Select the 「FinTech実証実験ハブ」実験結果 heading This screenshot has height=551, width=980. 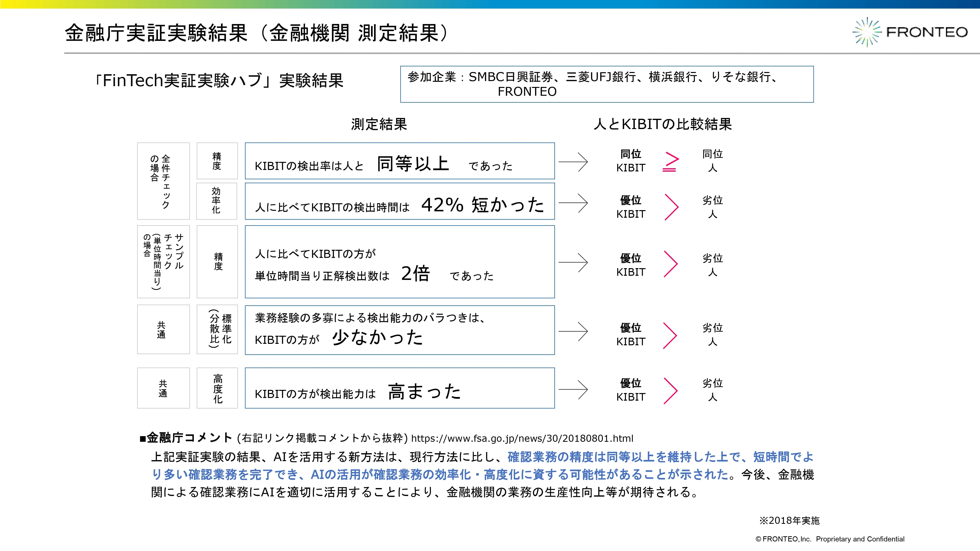(x=219, y=81)
